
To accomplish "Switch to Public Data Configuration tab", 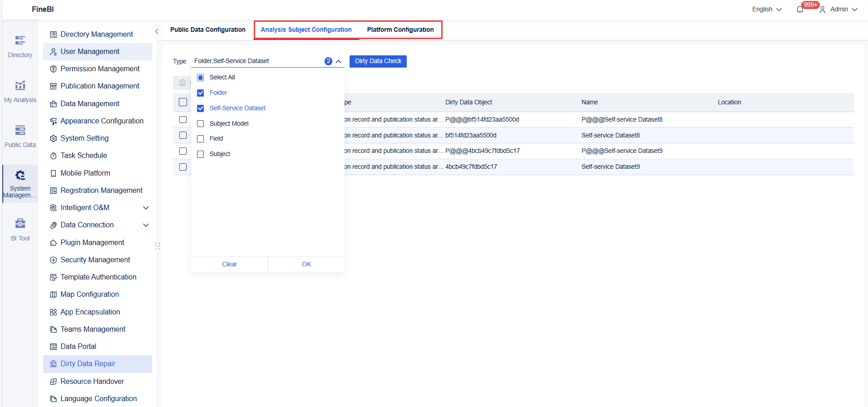I will tap(208, 29).
